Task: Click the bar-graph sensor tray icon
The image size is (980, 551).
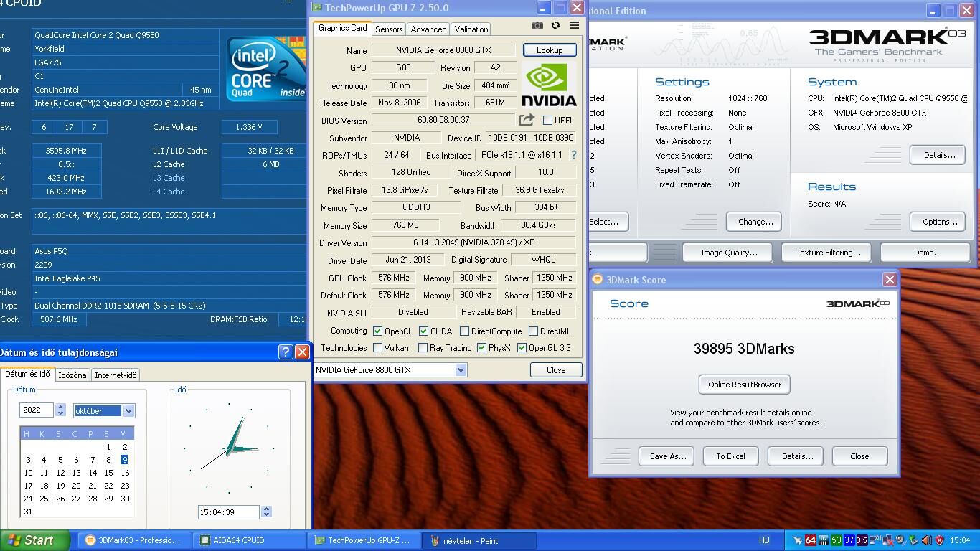Action: (824, 540)
